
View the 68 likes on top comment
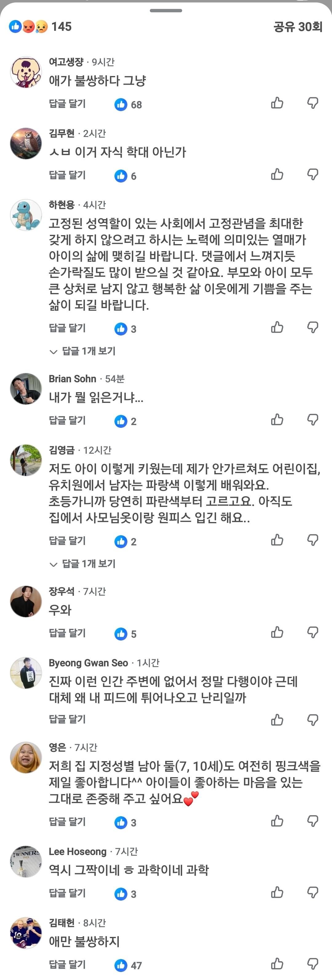tap(128, 105)
